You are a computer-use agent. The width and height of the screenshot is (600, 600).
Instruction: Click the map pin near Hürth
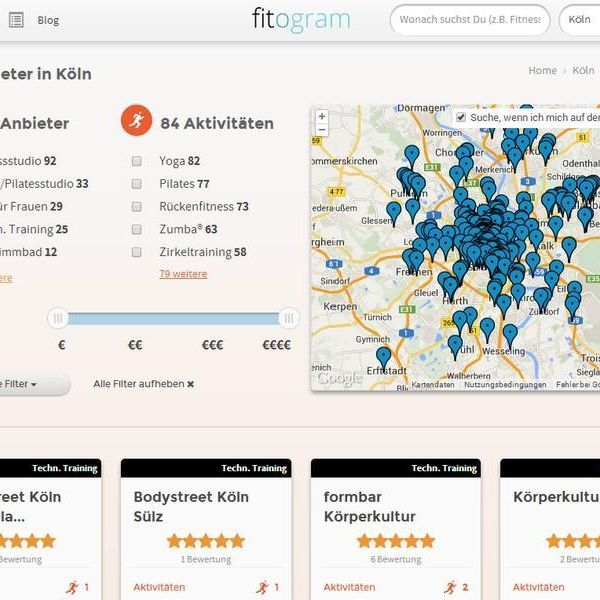point(451,288)
